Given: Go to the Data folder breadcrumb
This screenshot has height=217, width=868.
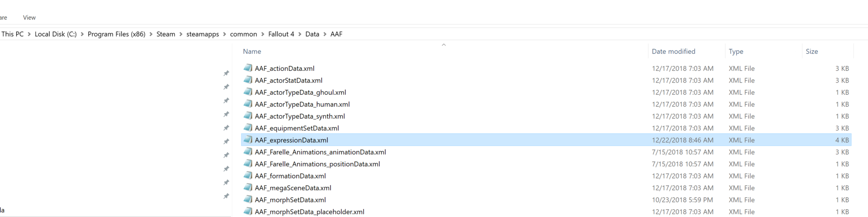Looking at the screenshot, I should 312,34.
